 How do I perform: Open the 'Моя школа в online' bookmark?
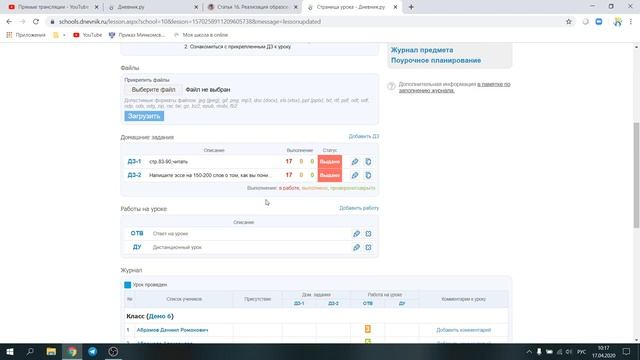pyautogui.click(x=201, y=35)
